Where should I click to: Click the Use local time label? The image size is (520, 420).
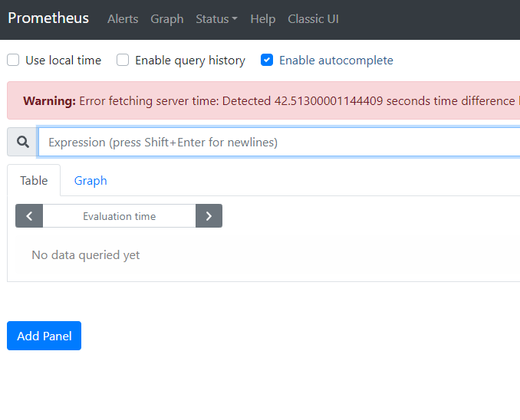click(63, 60)
